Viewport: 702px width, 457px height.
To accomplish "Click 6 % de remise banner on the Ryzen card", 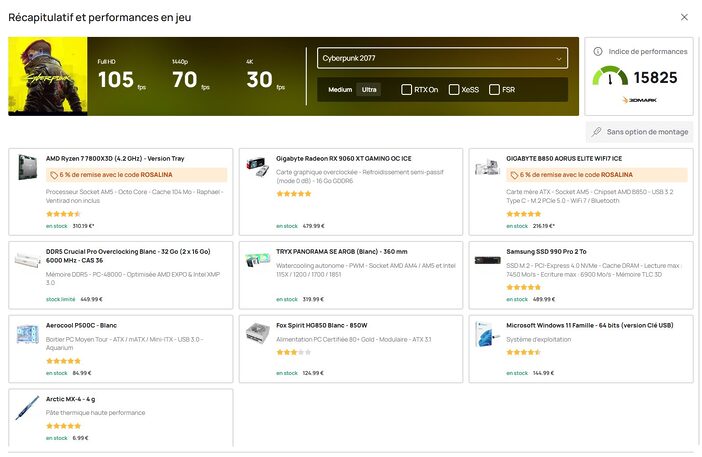I will pyautogui.click(x=137, y=175).
